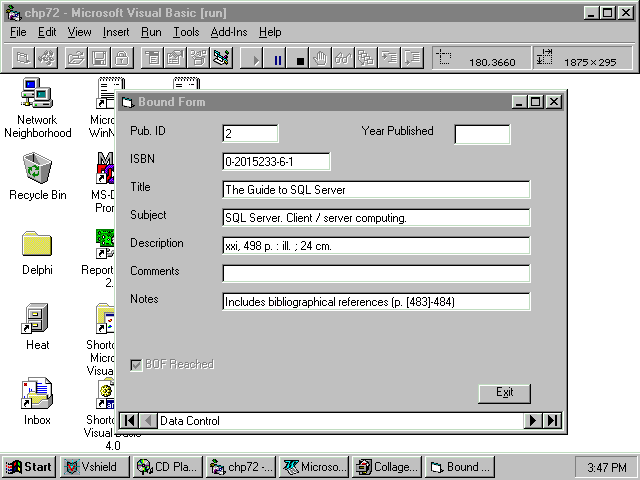This screenshot has height=480, width=640.
Task: Click the Inbox desktop icon
Action: point(37,394)
